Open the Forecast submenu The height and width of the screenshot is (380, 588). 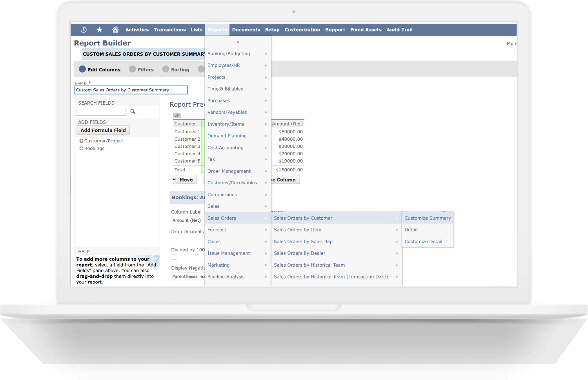(x=238, y=230)
